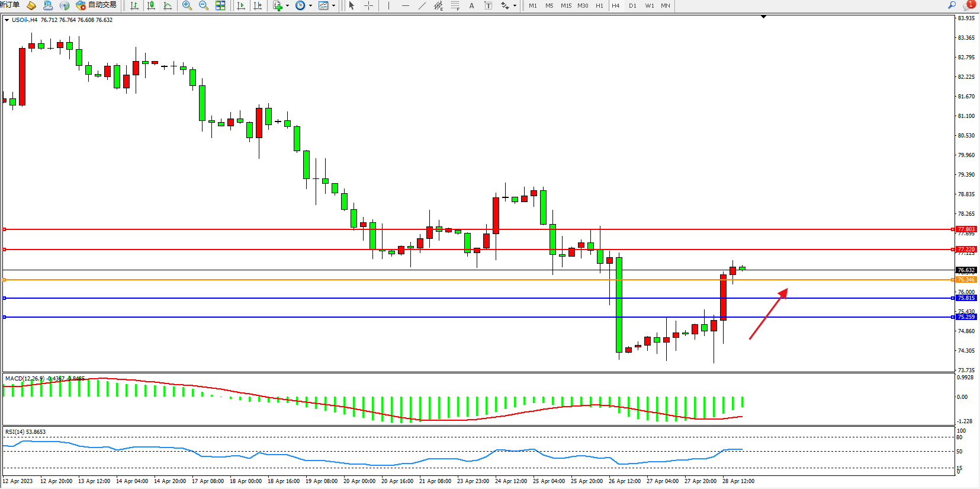This screenshot has width=980, height=489.
Task: Select the Horizontal Line drawing tool
Action: click(405, 5)
